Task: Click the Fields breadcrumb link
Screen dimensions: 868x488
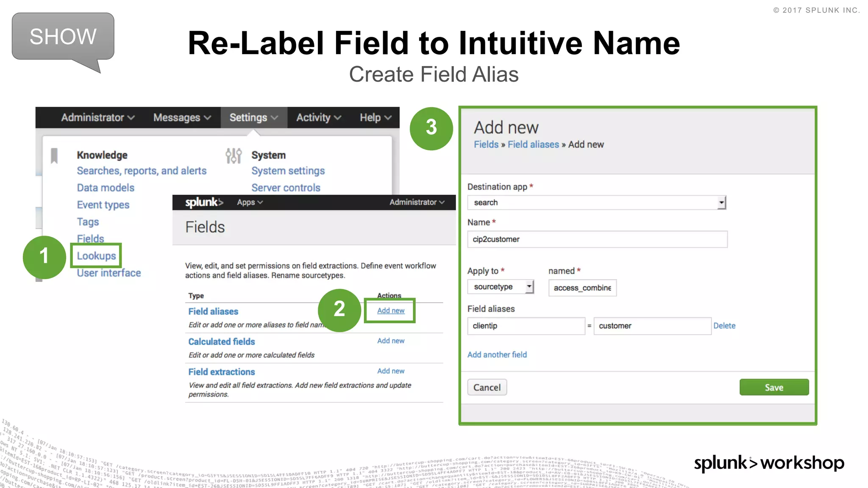Action: 486,144
